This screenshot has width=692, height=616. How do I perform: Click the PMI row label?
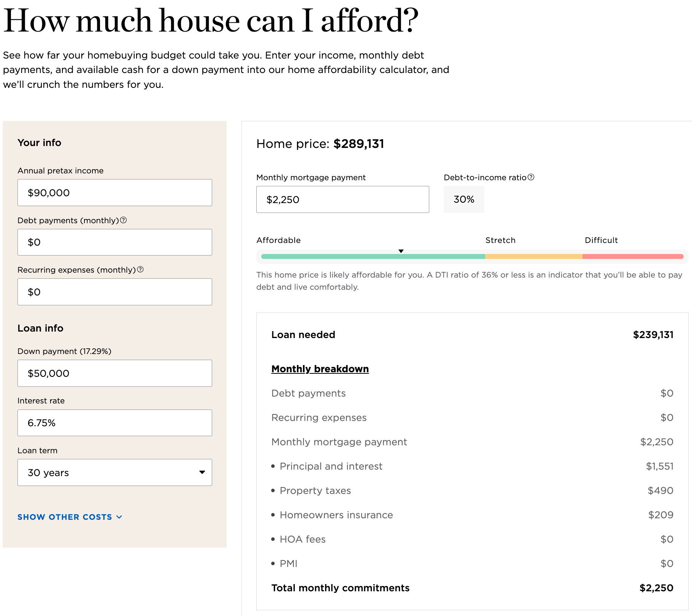(289, 564)
